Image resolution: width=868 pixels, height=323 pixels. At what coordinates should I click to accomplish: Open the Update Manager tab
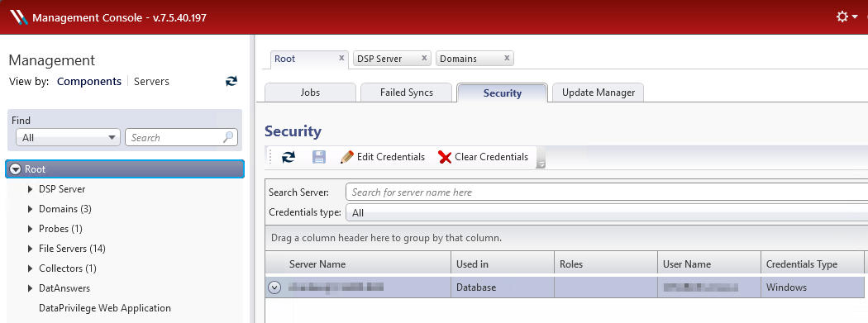[x=599, y=93]
